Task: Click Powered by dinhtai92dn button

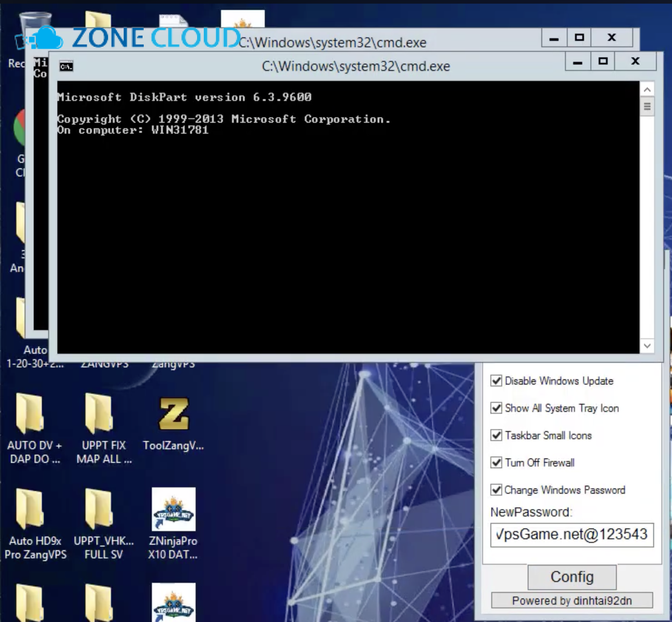Action: pos(572,601)
